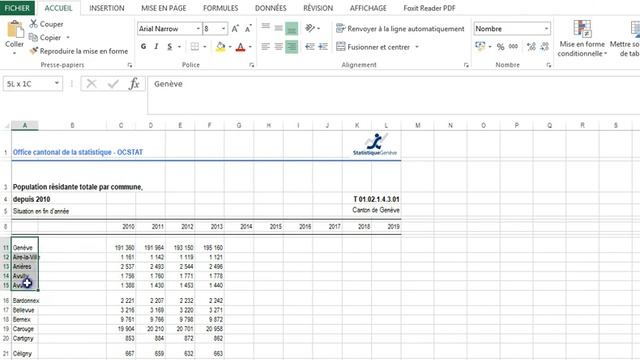Switch to FORMULES tab

[x=220, y=8]
